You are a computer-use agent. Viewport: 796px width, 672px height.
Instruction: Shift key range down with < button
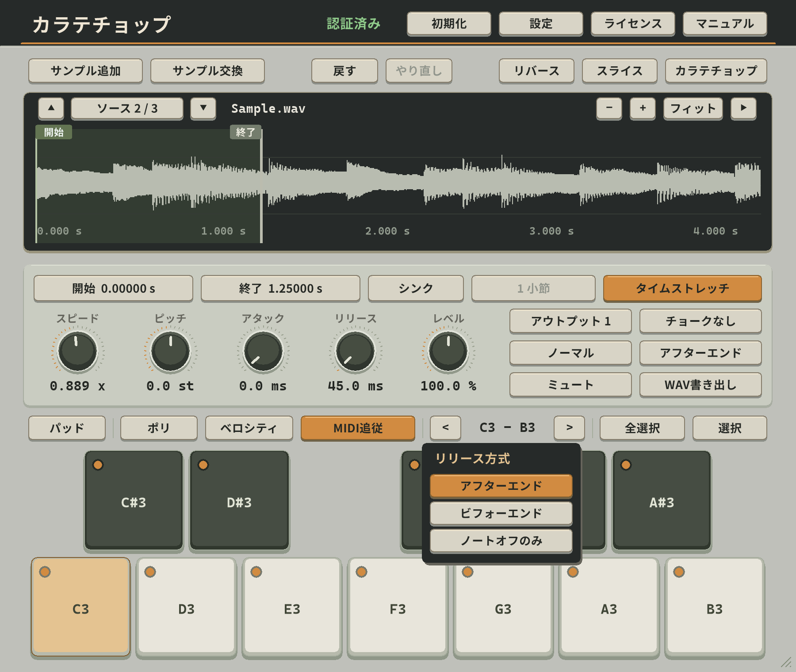point(445,428)
